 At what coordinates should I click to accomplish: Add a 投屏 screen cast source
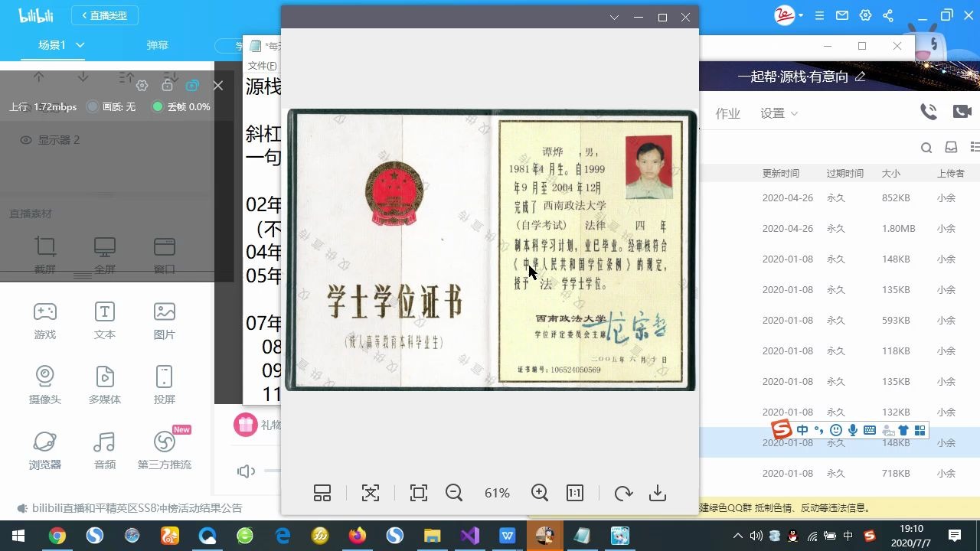pyautogui.click(x=165, y=385)
